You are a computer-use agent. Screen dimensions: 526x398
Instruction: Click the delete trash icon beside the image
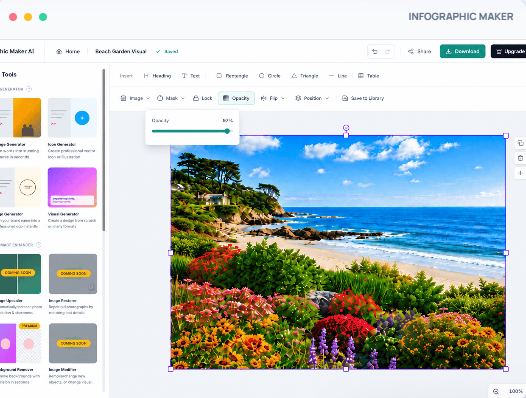click(x=520, y=158)
